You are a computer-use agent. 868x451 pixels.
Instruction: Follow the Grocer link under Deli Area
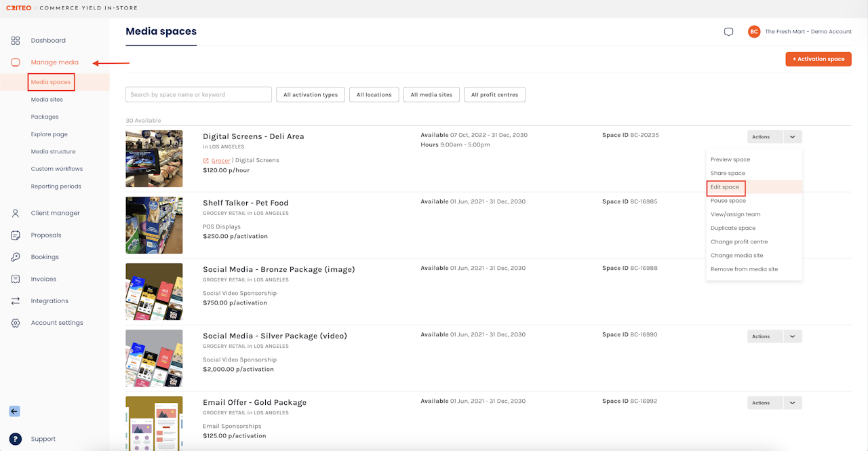point(220,161)
